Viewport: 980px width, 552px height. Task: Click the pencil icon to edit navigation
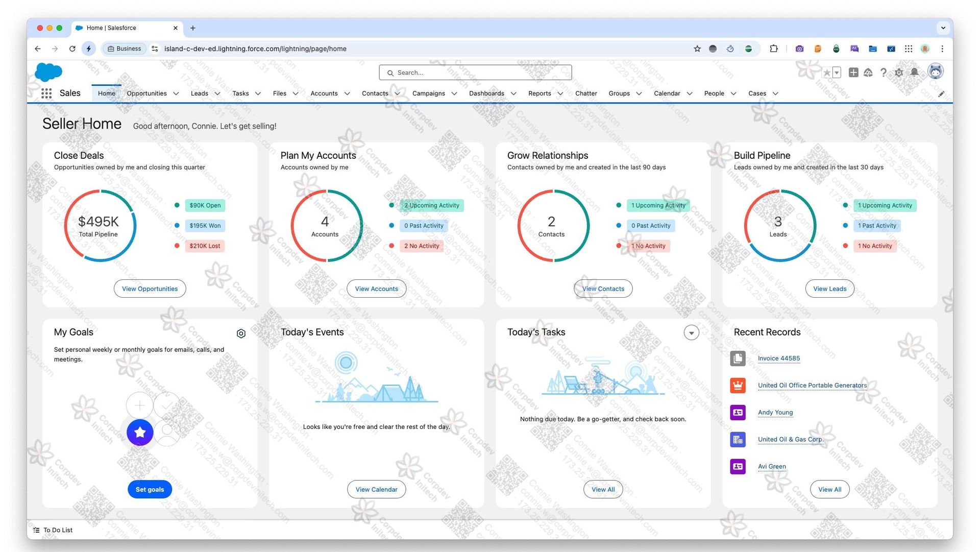click(x=941, y=94)
